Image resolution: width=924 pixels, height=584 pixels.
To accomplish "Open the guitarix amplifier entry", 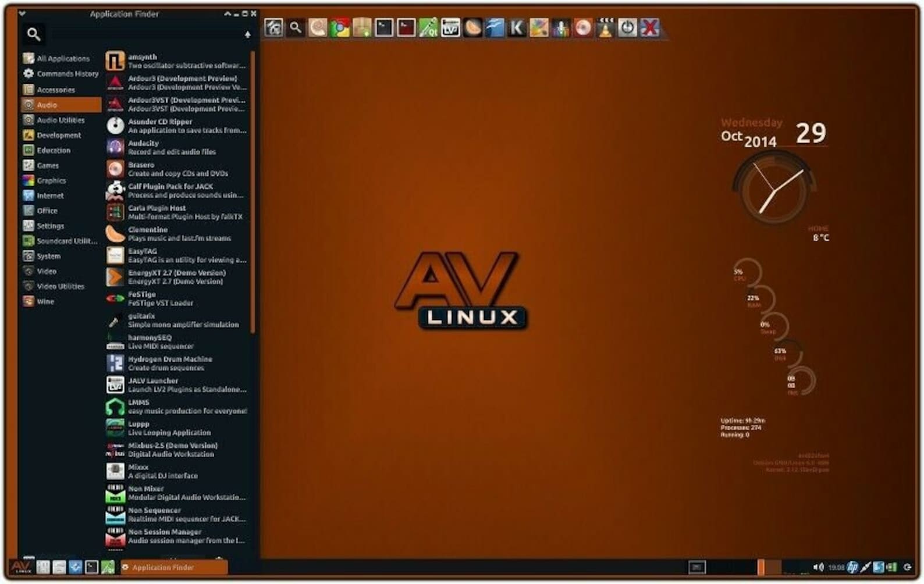I will (x=177, y=320).
